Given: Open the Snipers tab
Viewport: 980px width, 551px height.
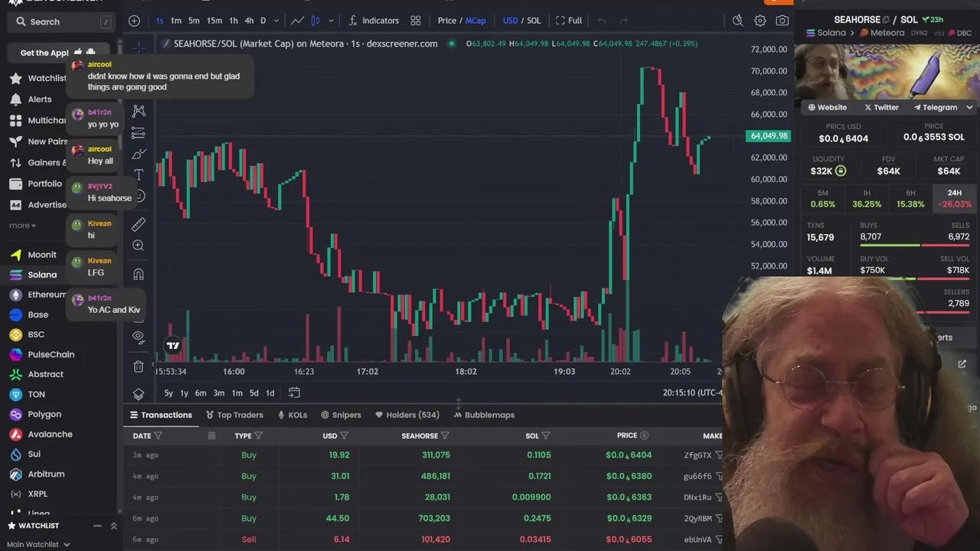Looking at the screenshot, I should 341,415.
